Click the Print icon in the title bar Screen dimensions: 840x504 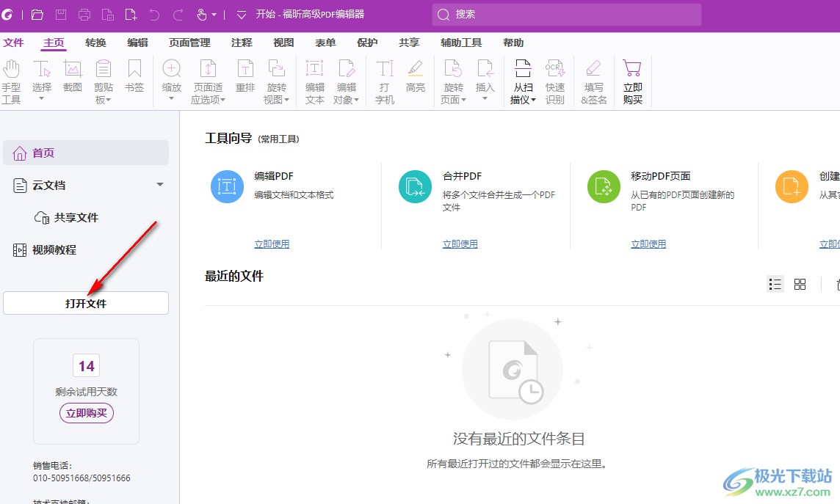tap(84, 15)
